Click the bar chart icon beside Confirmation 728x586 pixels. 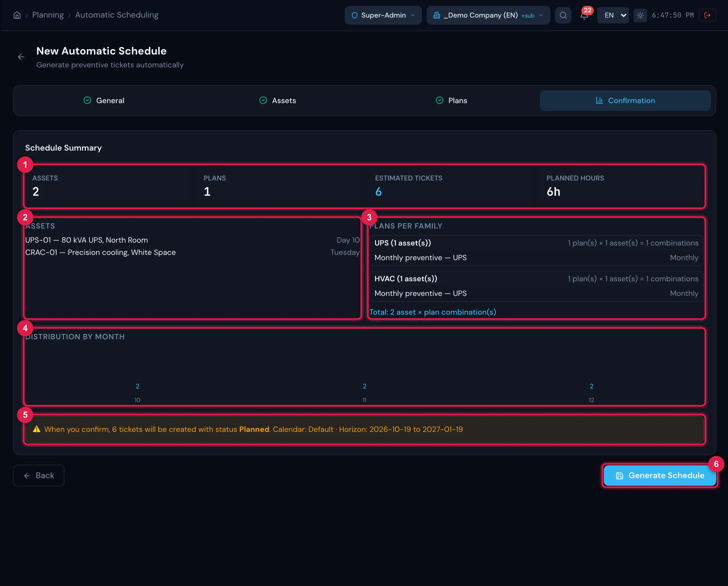coord(599,100)
